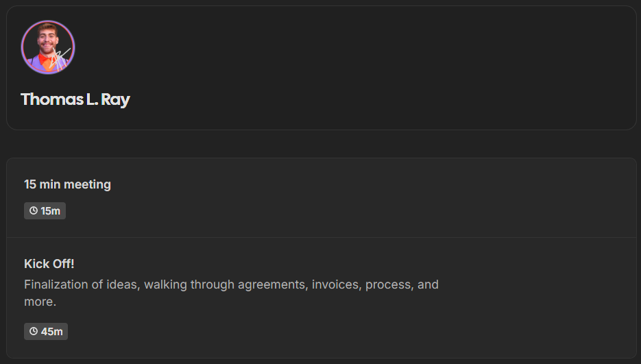
Task: Click the '45m' text in second badge
Action: coord(52,332)
